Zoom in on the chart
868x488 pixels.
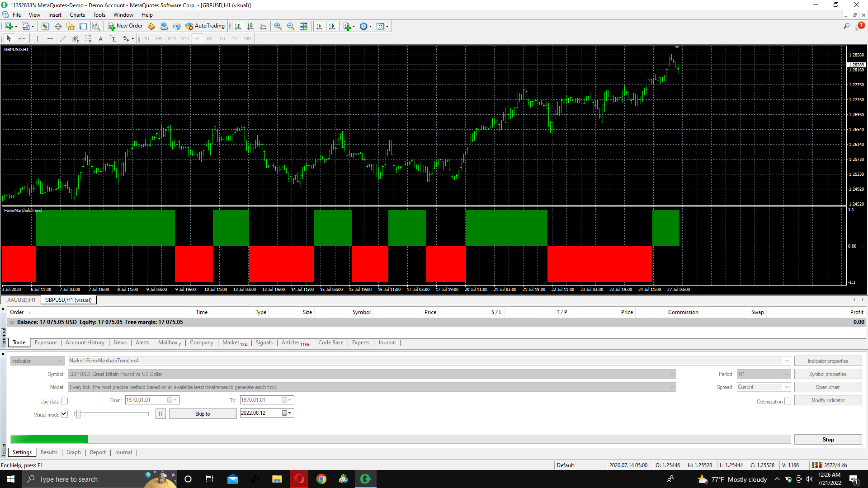coord(278,26)
